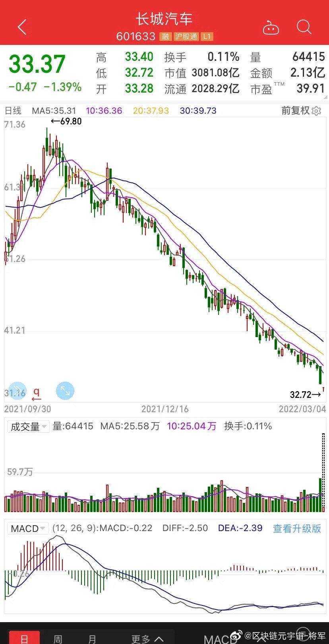Tap the double-arrow circle icon on chart
The width and height of the screenshot is (329, 644).
pos(17,391)
